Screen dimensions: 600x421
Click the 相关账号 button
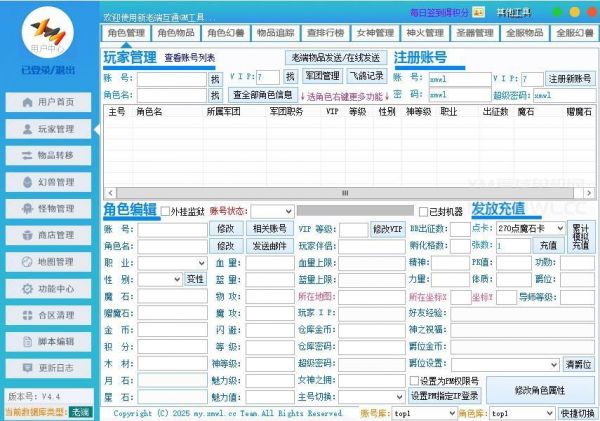tap(270, 228)
